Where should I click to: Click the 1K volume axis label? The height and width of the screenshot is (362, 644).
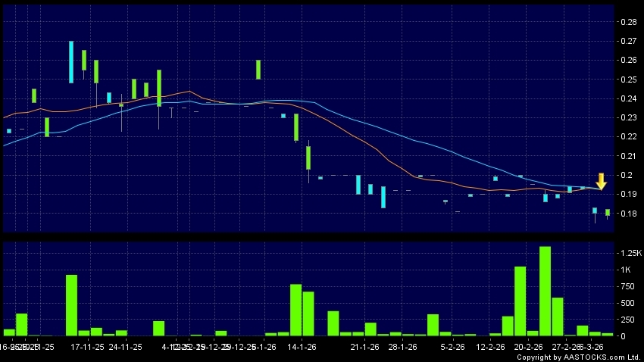coord(626,270)
